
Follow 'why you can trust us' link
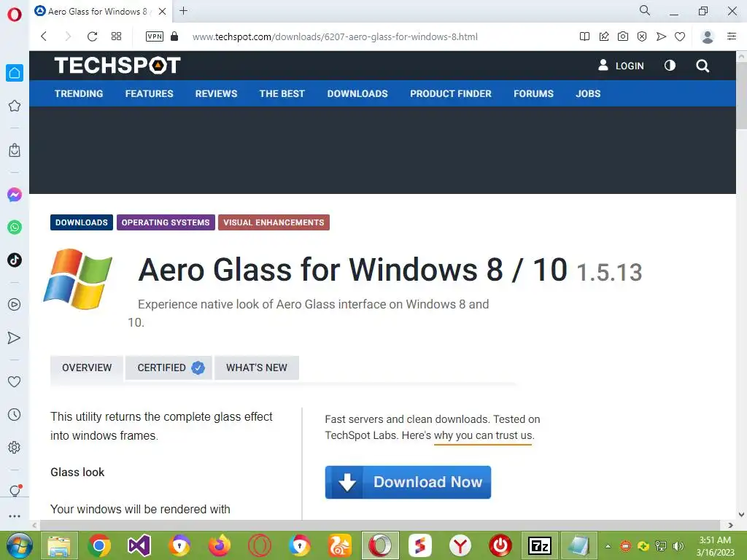tap(484, 435)
